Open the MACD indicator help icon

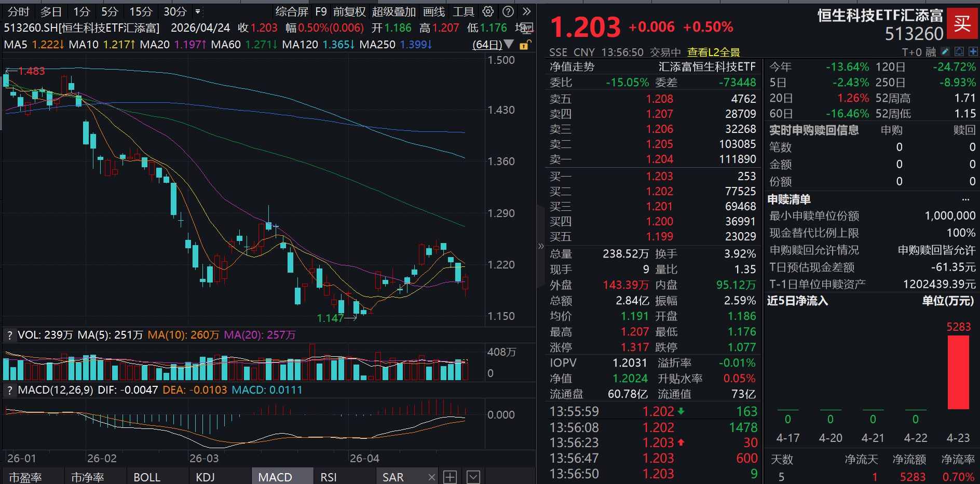coord(9,390)
